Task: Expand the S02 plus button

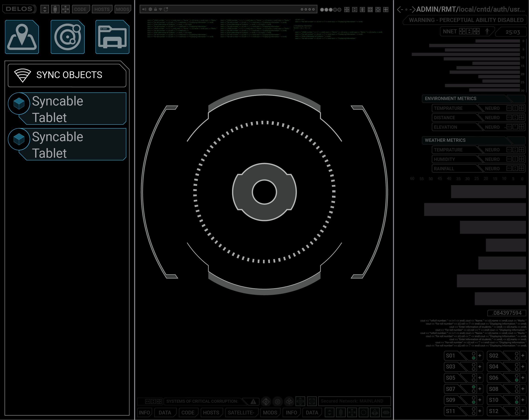Action: [523, 355]
